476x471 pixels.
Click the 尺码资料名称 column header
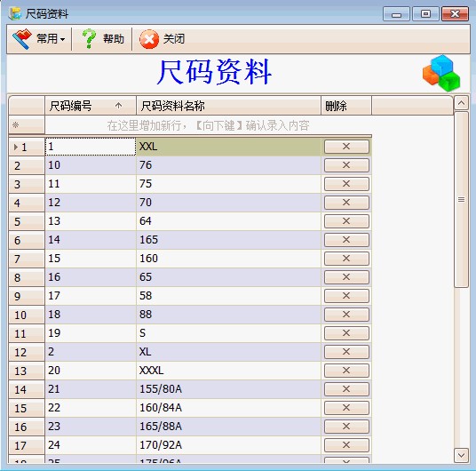[x=228, y=106]
